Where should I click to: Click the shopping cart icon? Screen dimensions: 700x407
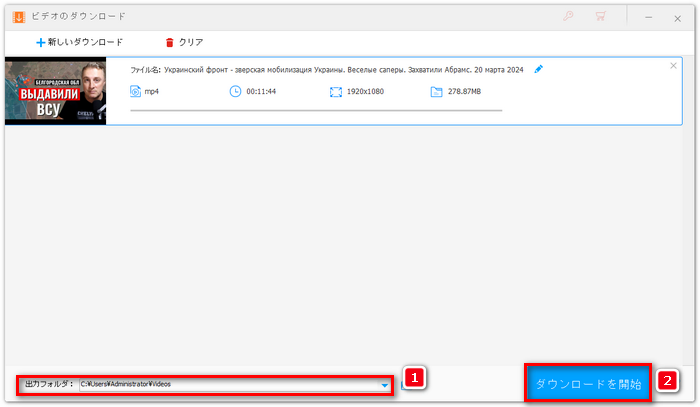600,17
